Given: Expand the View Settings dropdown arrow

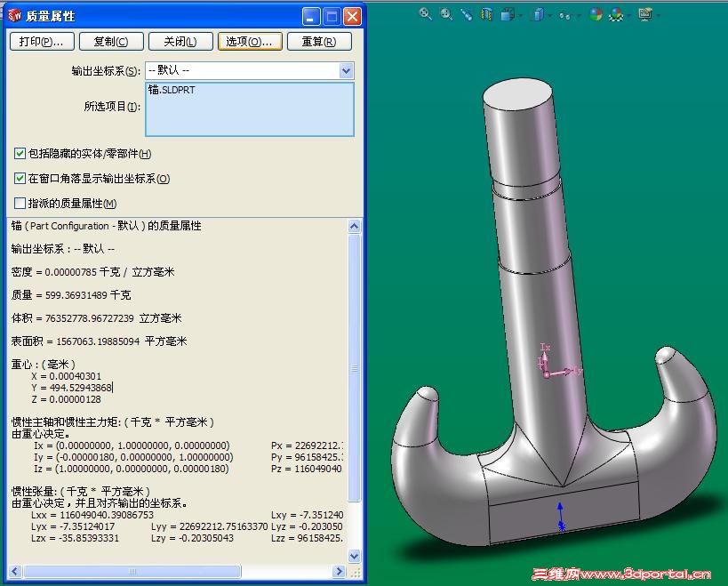Looking at the screenshot, I should click(x=659, y=16).
